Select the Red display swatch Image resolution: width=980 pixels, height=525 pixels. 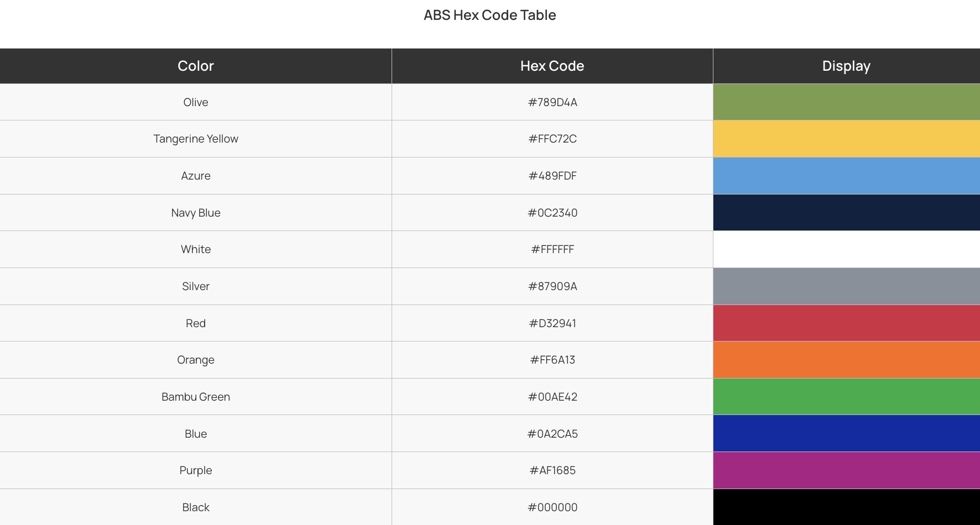tap(846, 323)
